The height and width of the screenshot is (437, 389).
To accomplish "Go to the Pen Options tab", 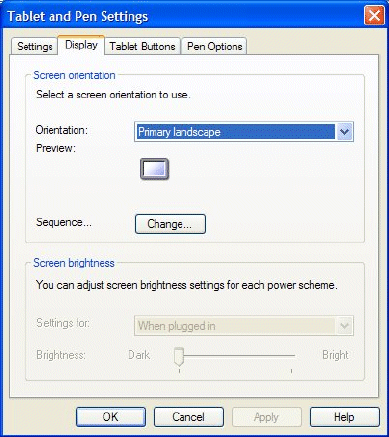I will click(214, 46).
